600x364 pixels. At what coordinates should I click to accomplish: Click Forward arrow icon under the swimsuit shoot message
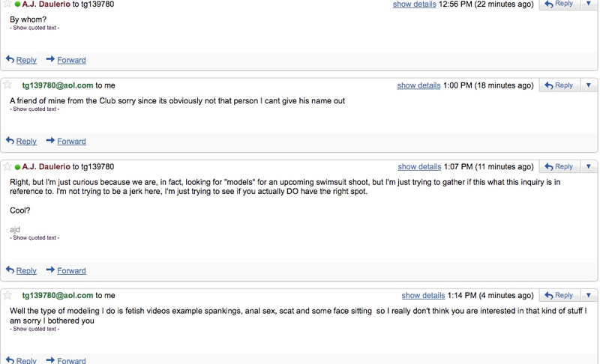pyautogui.click(x=50, y=270)
